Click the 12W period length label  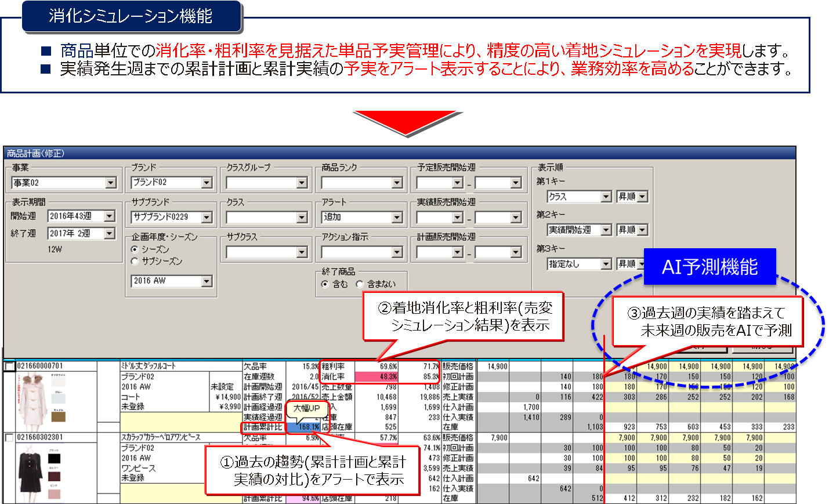[55, 249]
